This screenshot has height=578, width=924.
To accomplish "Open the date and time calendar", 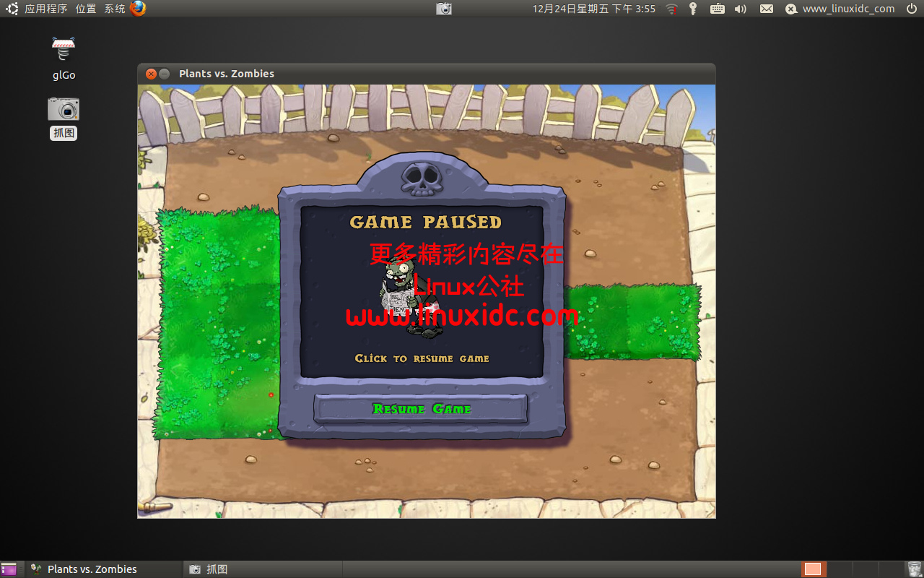I will coord(593,9).
